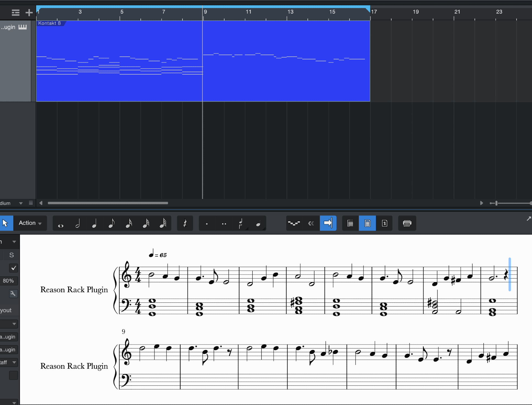This screenshot has height=405, width=532.
Task: Tick the empty checkbox below staff dropdown
Action: [14, 375]
